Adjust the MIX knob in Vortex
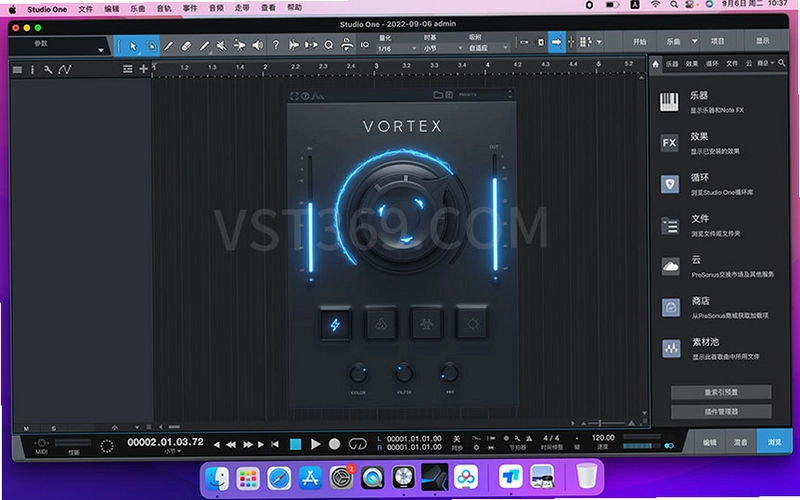 pyautogui.click(x=449, y=374)
